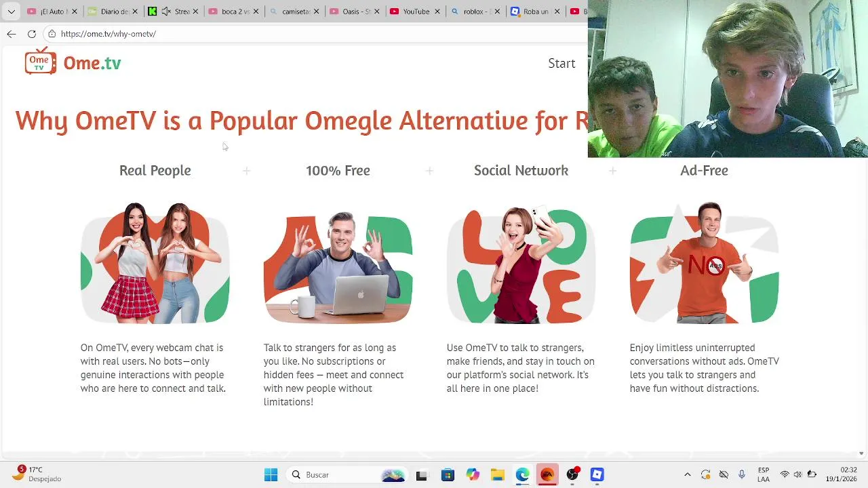Click the Ad-Free man in orange shirt image

[704, 263]
